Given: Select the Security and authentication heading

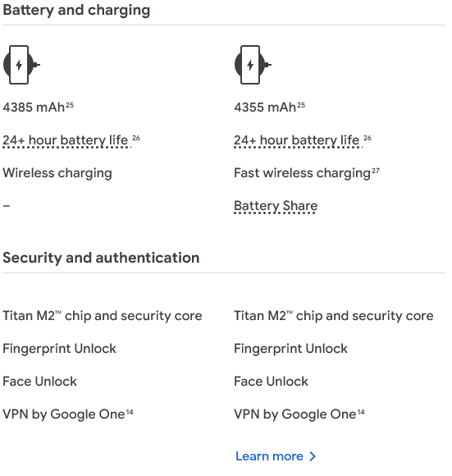Looking at the screenshot, I should point(101,258).
